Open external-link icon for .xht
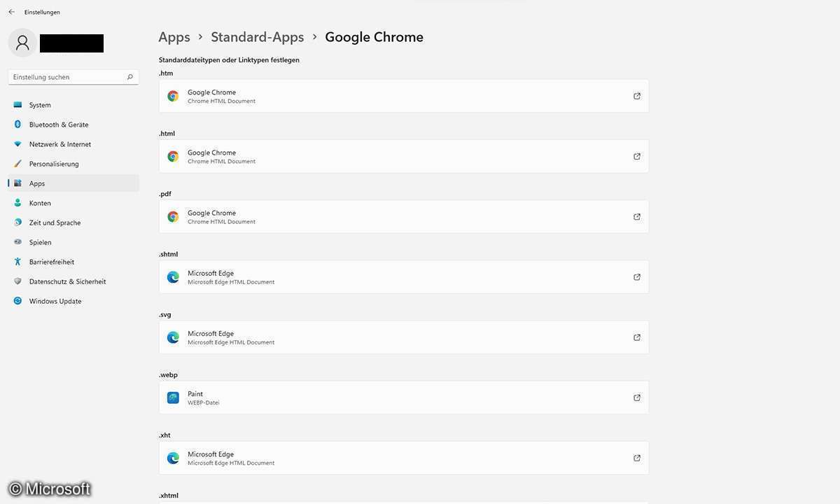The width and height of the screenshot is (840, 504). point(637,458)
